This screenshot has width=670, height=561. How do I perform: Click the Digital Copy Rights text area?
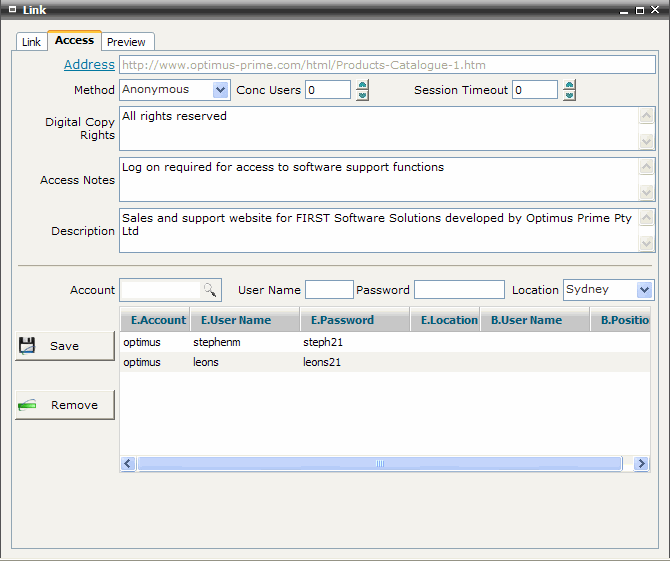tap(378, 128)
